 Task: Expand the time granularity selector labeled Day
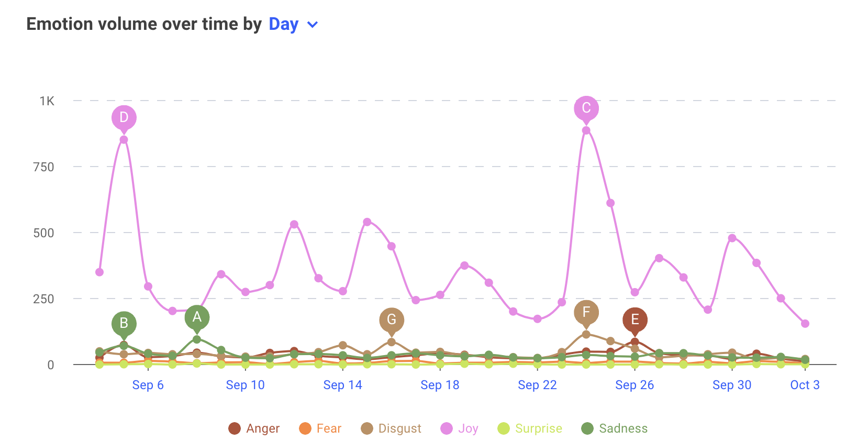click(283, 24)
